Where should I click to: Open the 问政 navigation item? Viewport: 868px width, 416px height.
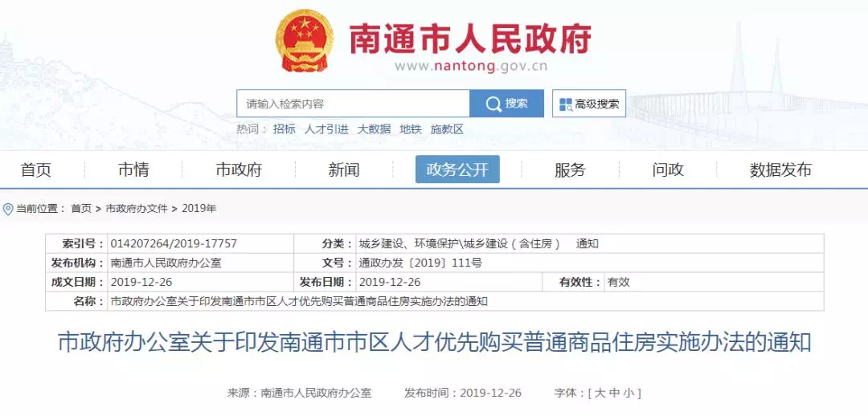[x=668, y=169]
